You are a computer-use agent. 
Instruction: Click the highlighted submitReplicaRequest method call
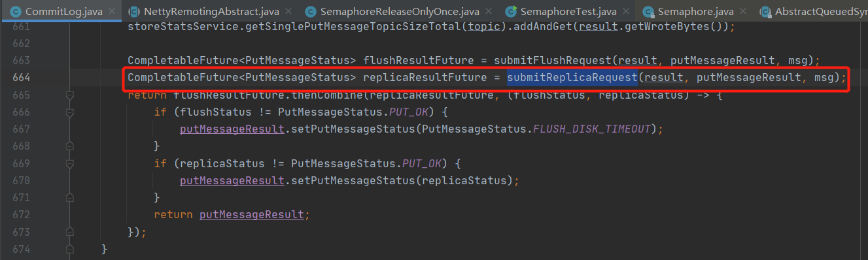(572, 78)
